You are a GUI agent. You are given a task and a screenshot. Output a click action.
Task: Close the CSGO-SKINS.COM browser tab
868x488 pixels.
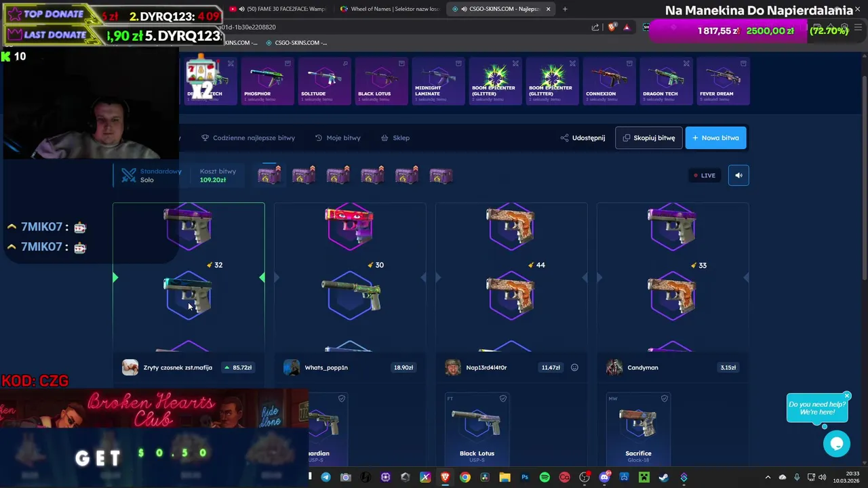[x=548, y=9]
